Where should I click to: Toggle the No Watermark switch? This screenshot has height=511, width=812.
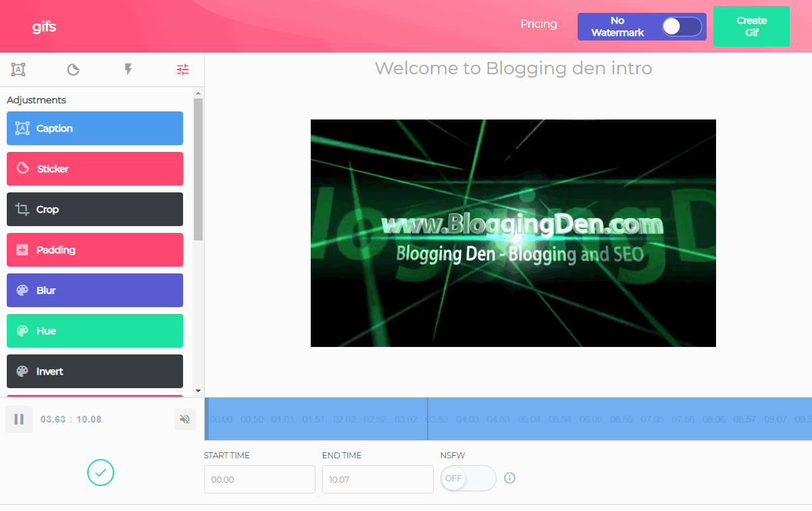(x=682, y=26)
